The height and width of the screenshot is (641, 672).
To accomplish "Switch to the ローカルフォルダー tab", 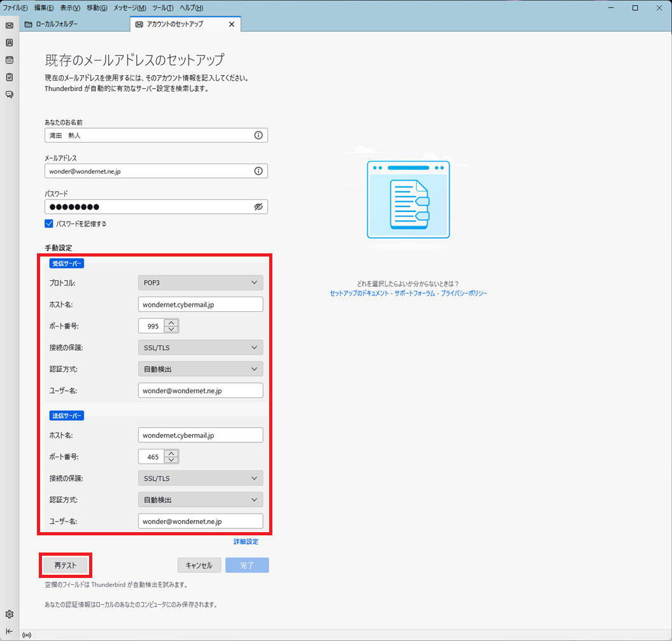I will [75, 24].
